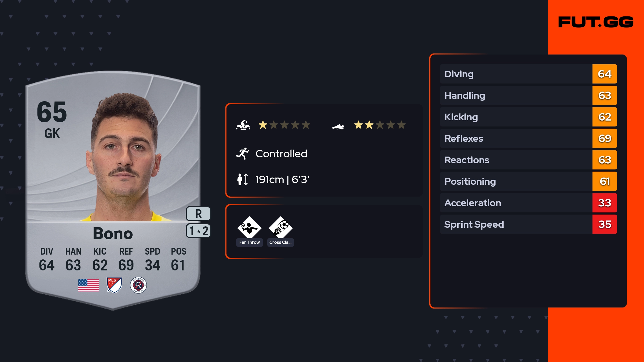644x362 pixels.
Task: Click the Far Throw playstyle icon
Action: pyautogui.click(x=249, y=227)
